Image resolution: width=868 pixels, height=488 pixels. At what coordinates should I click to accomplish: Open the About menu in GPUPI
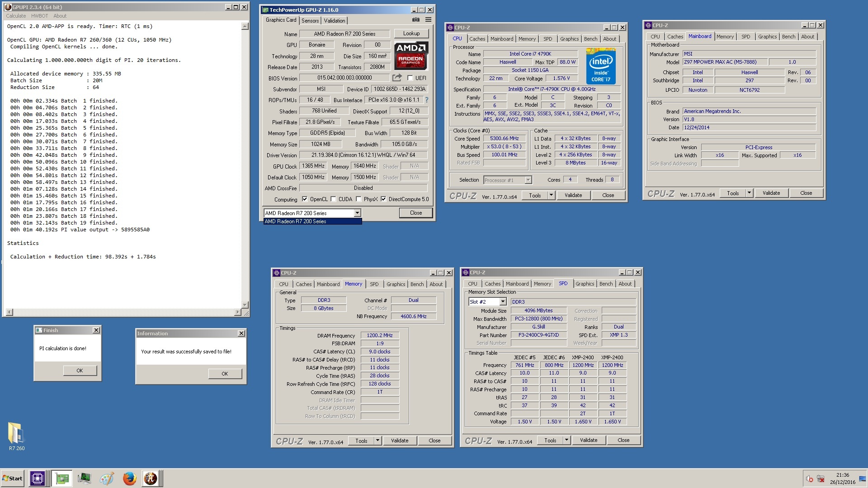60,16
